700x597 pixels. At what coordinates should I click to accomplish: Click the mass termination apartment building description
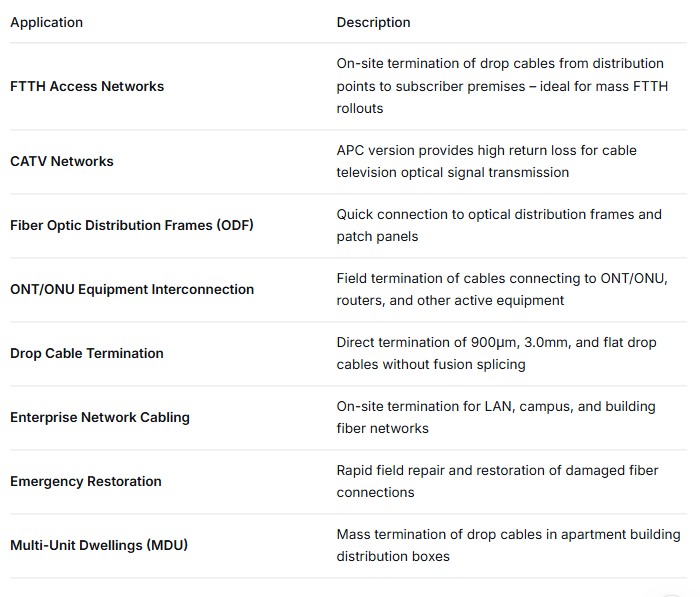(508, 545)
